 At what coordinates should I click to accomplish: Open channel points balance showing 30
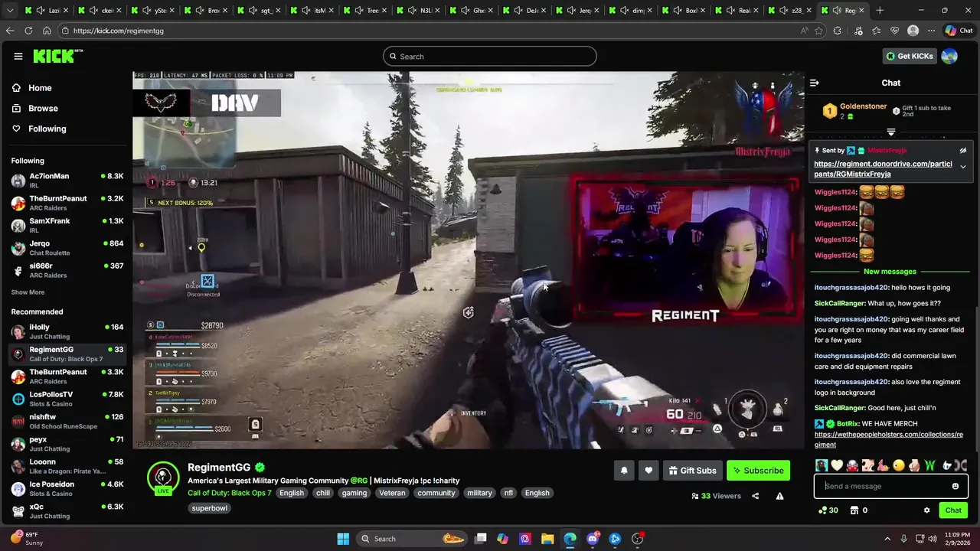[x=828, y=510]
